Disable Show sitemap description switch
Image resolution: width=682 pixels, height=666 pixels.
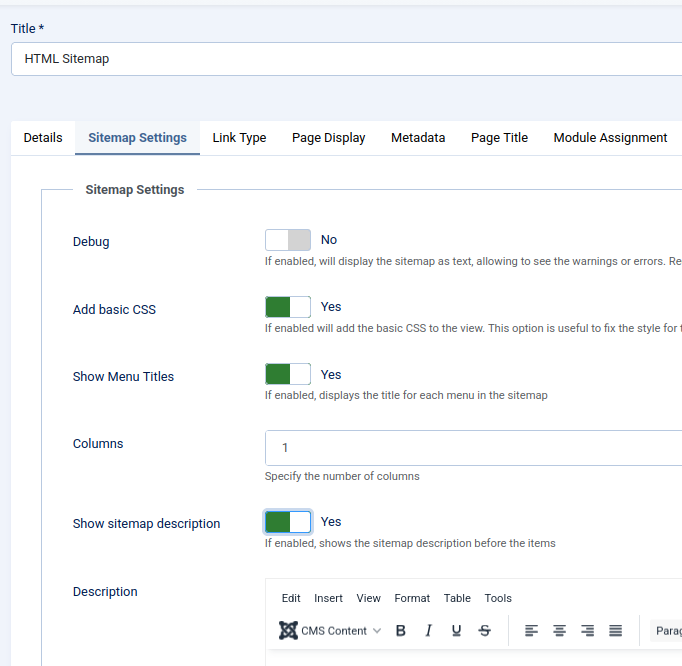click(288, 522)
